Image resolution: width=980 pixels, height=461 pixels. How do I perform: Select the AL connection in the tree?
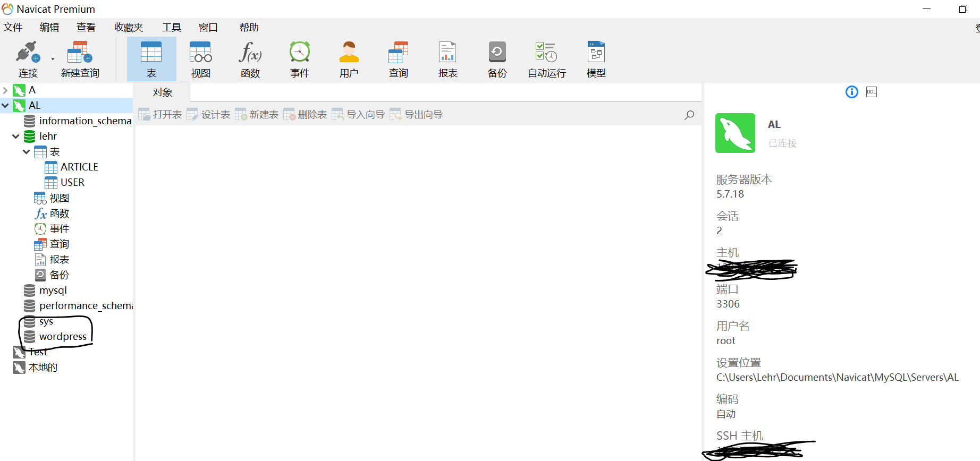[35, 106]
